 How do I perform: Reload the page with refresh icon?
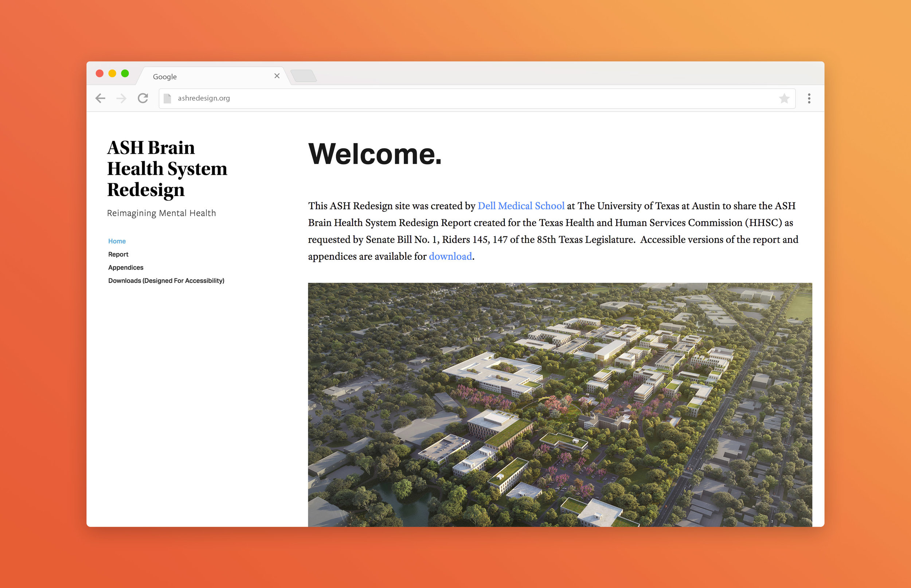pyautogui.click(x=143, y=98)
